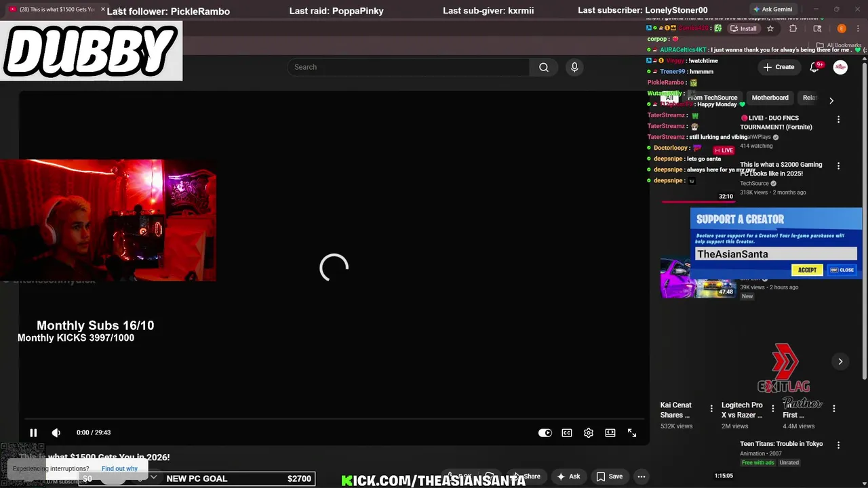This screenshot has width=868, height=488.
Task: Mute the video volume speaker icon
Action: click(x=56, y=432)
